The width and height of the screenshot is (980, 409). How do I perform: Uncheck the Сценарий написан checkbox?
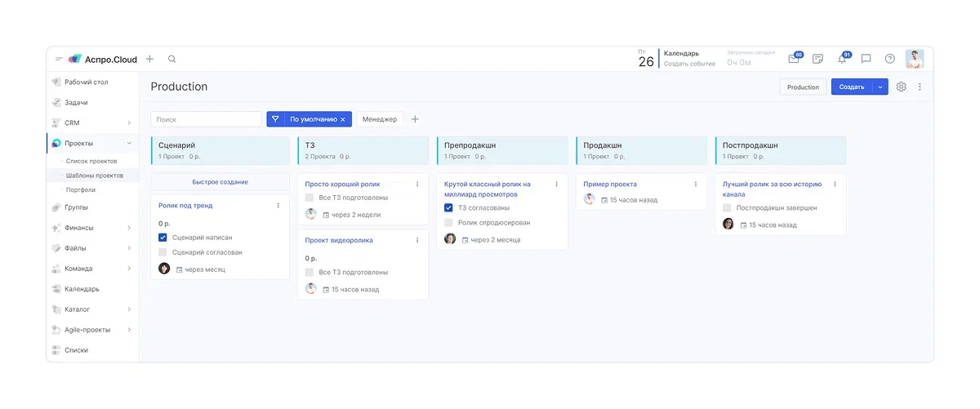coord(163,238)
